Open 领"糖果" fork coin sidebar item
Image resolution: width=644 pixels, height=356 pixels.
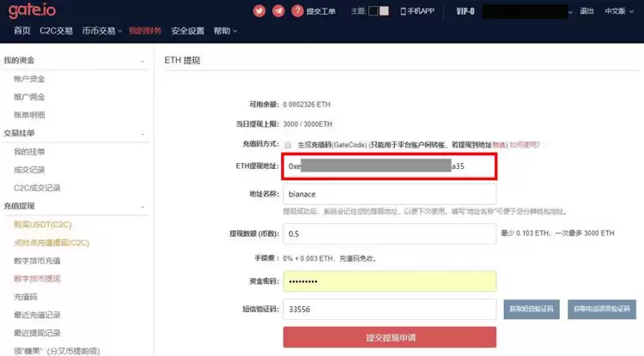(x=57, y=351)
